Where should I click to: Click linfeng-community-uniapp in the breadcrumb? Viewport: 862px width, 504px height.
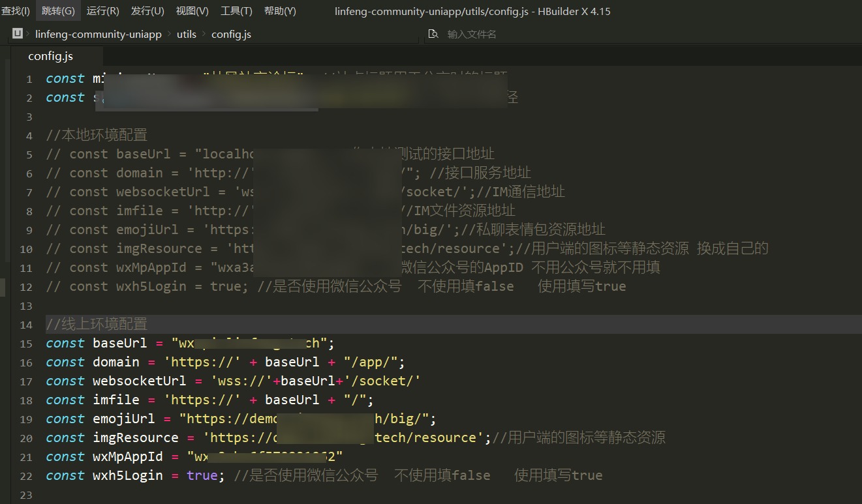[x=99, y=34]
